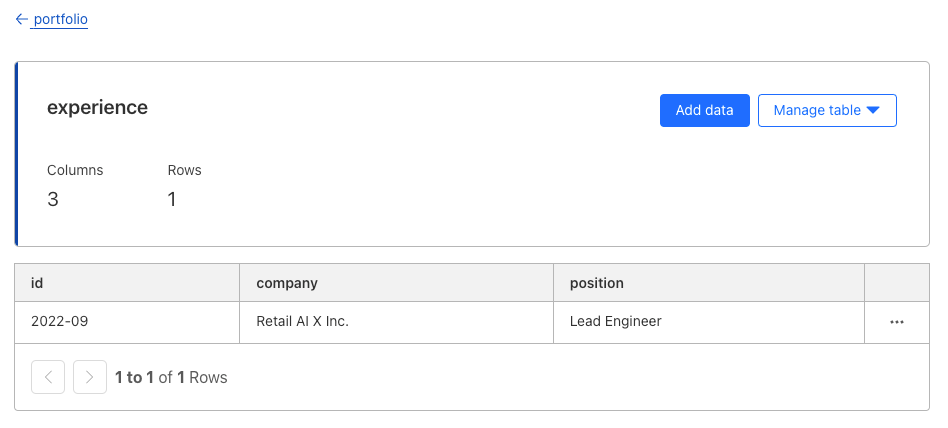
Task: Go to previous page chevron
Action: coord(48,377)
